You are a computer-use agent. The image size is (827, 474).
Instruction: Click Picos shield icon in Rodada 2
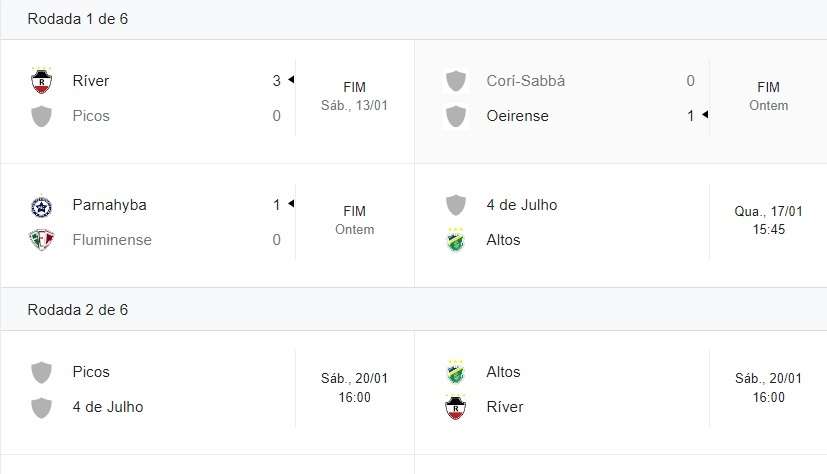pyautogui.click(x=41, y=372)
